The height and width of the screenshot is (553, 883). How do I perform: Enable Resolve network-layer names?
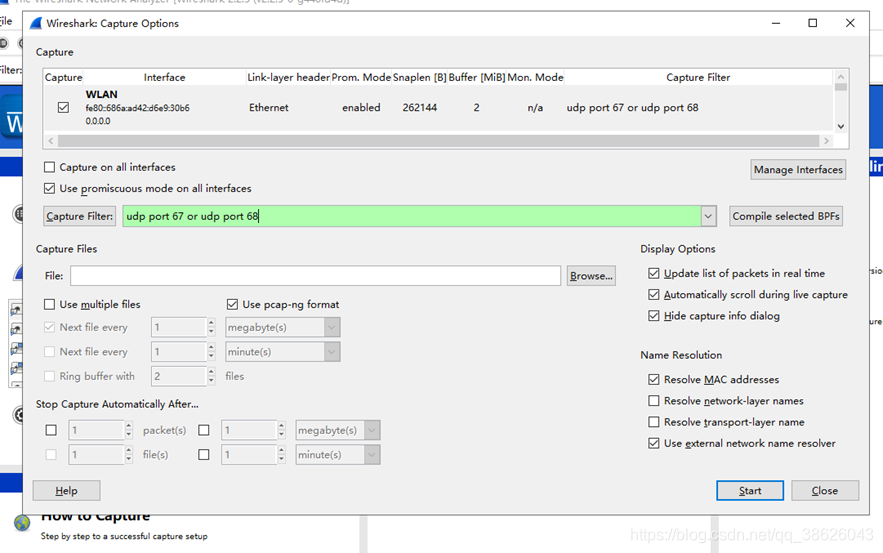click(653, 401)
